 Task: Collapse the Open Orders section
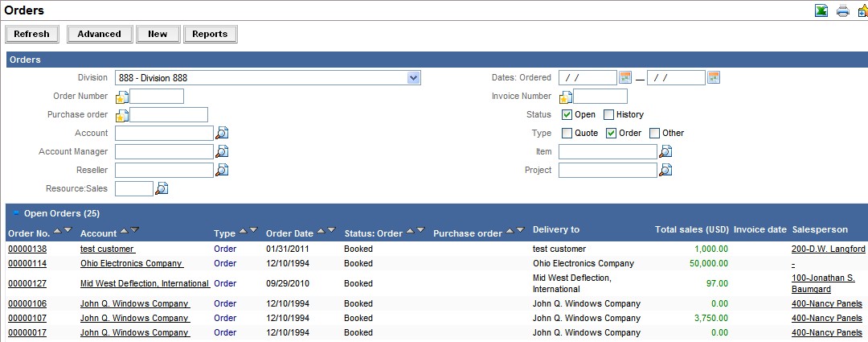(15, 213)
